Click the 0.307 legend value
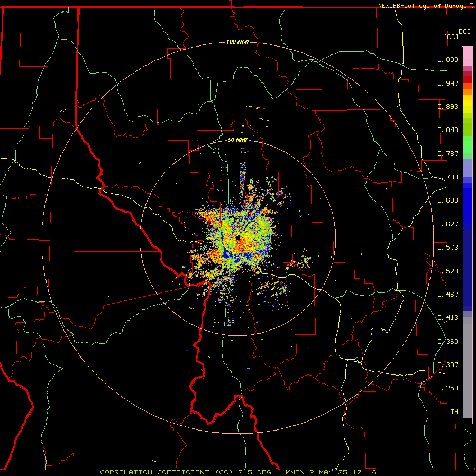Viewport: 476px width, 476px height. point(448,365)
